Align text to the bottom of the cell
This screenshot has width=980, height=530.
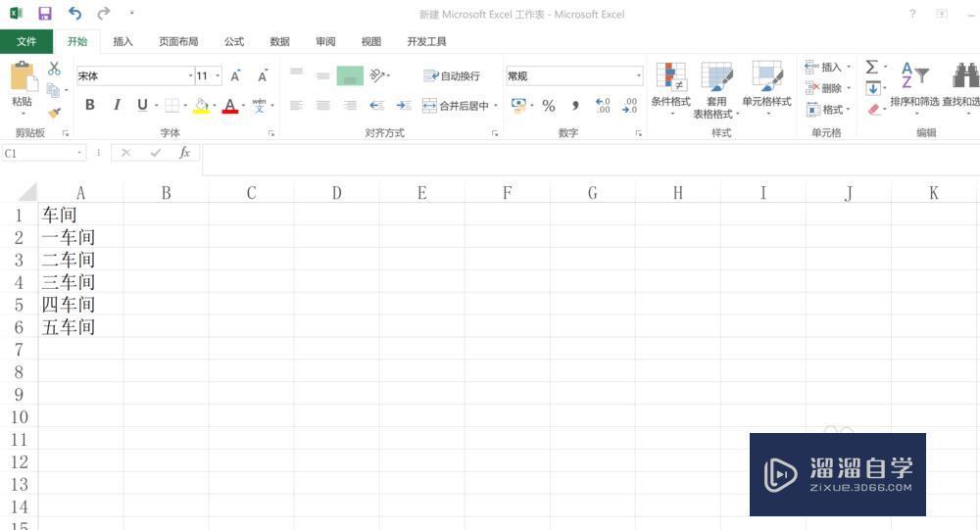[x=350, y=76]
